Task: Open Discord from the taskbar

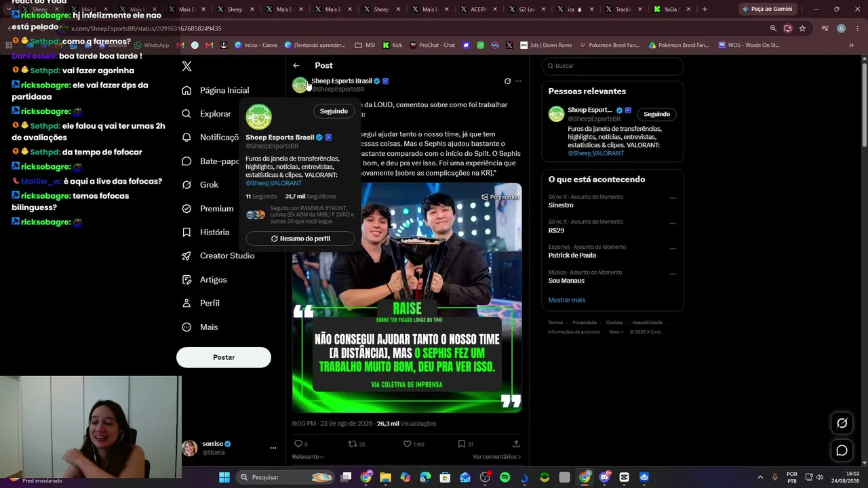Action: click(x=604, y=477)
